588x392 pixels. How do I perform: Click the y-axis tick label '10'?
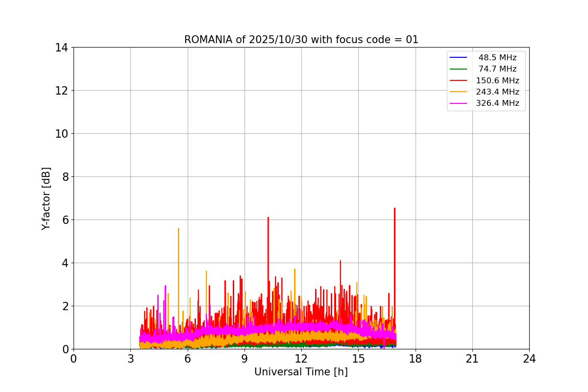(62, 134)
